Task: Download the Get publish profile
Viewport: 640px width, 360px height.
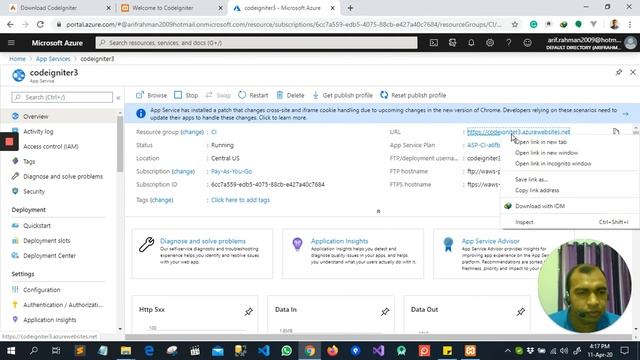Action: [x=342, y=95]
